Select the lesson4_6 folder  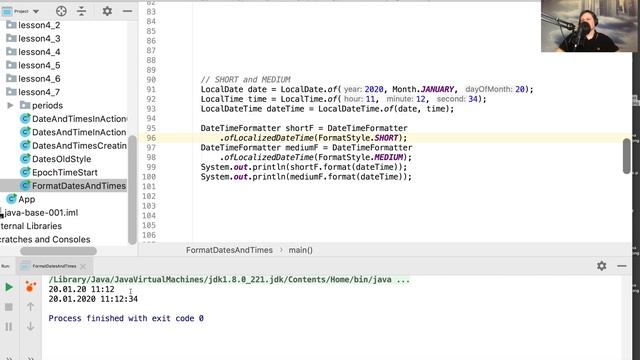coord(33,79)
